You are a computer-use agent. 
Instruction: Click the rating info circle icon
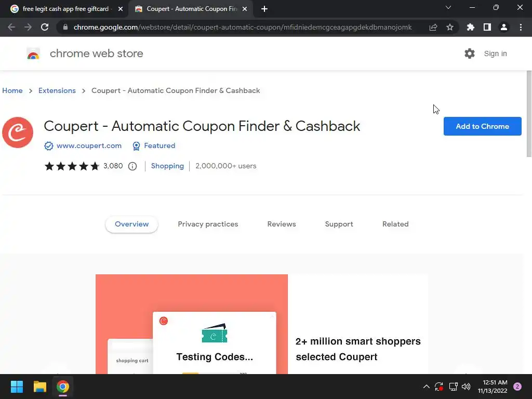coord(132,166)
